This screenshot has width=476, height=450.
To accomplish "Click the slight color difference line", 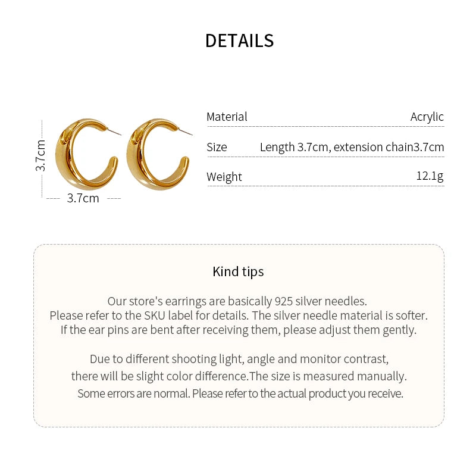I will 239,376.
